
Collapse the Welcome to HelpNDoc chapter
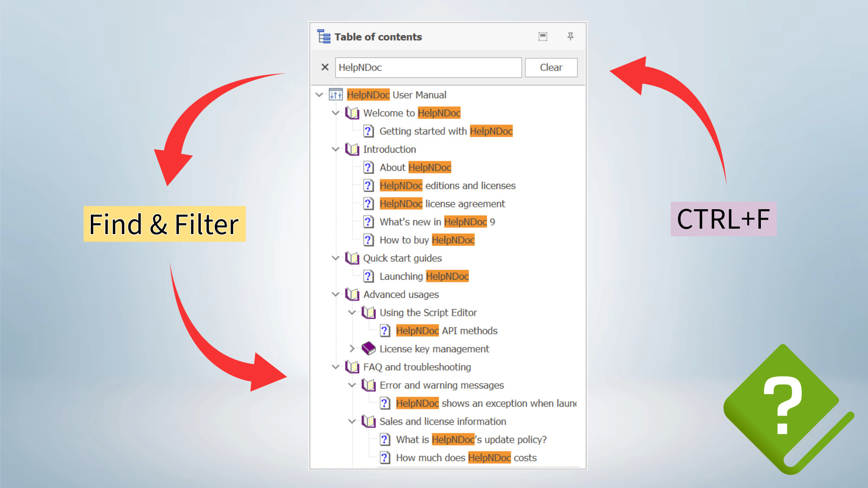(x=335, y=113)
